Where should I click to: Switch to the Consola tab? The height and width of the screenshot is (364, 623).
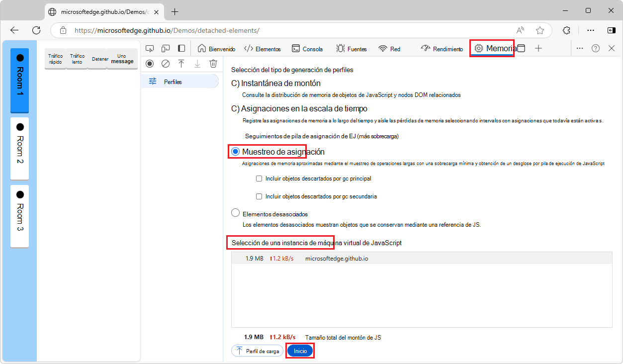click(307, 49)
